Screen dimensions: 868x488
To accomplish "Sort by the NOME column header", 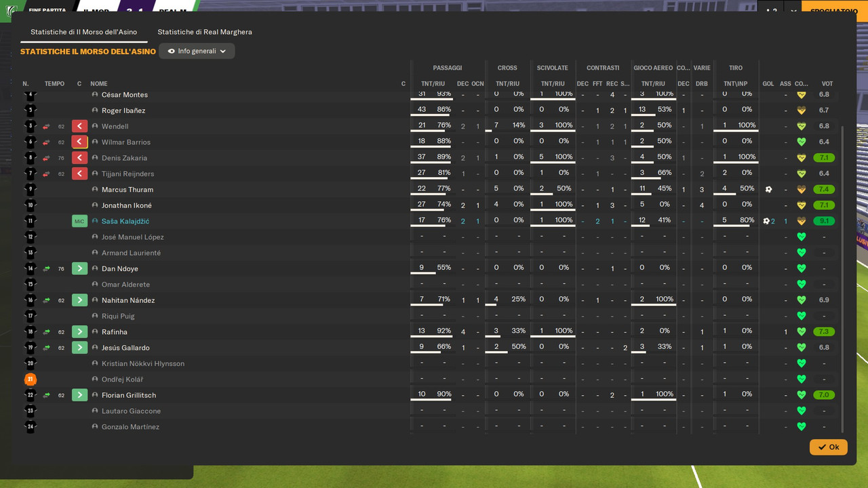I will [99, 84].
